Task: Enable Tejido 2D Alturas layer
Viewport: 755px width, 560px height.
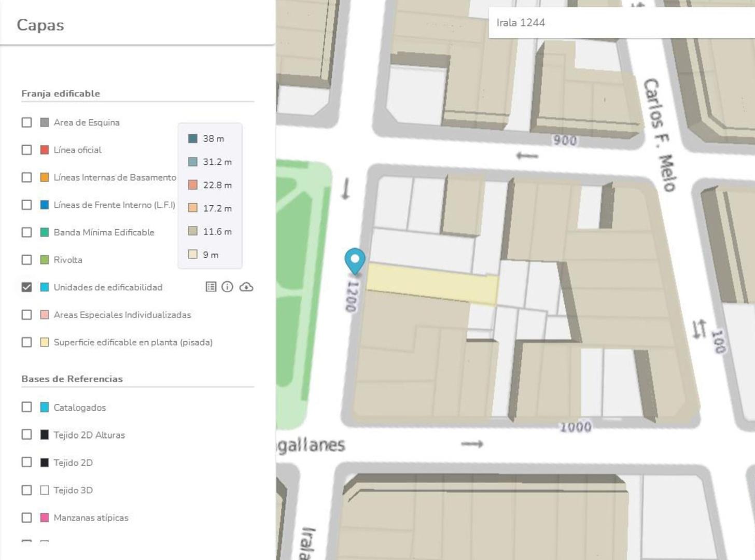Action: tap(26, 435)
